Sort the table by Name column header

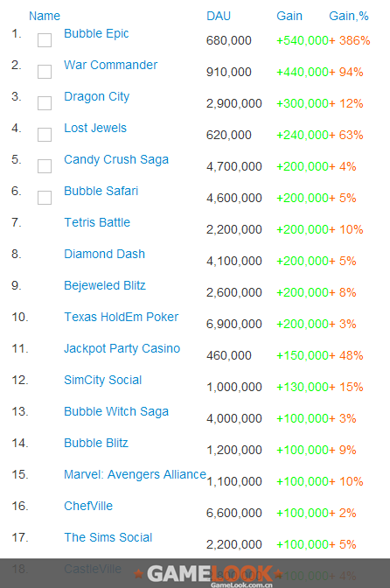[45, 16]
